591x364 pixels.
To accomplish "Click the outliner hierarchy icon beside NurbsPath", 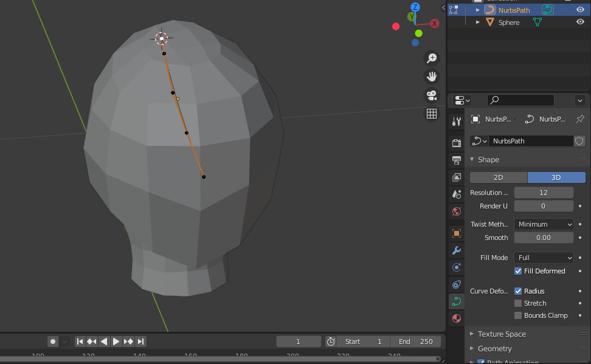I will click(454, 10).
